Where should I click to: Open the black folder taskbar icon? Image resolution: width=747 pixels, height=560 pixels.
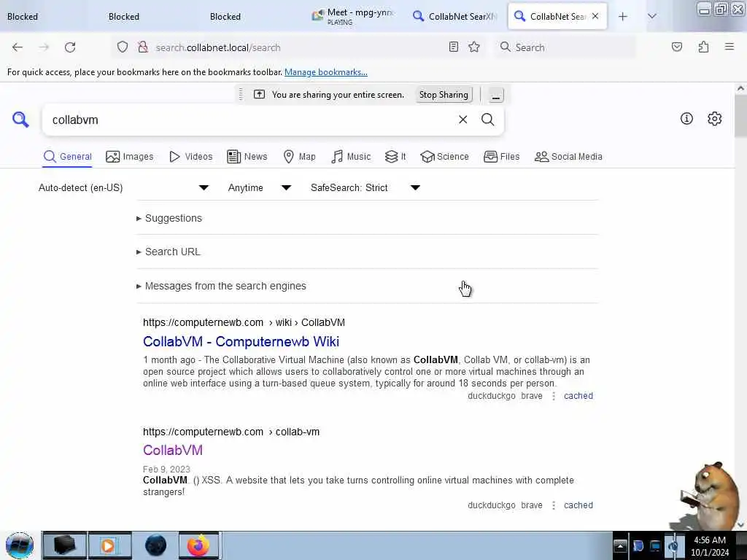pos(64,545)
